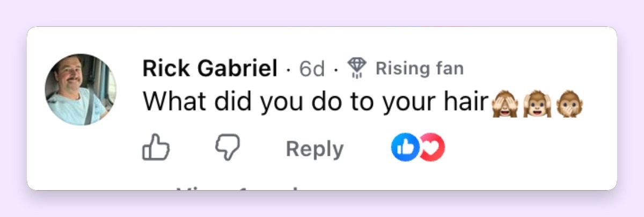
Task: Click the diamond Rising fan badge icon
Action: click(356, 69)
